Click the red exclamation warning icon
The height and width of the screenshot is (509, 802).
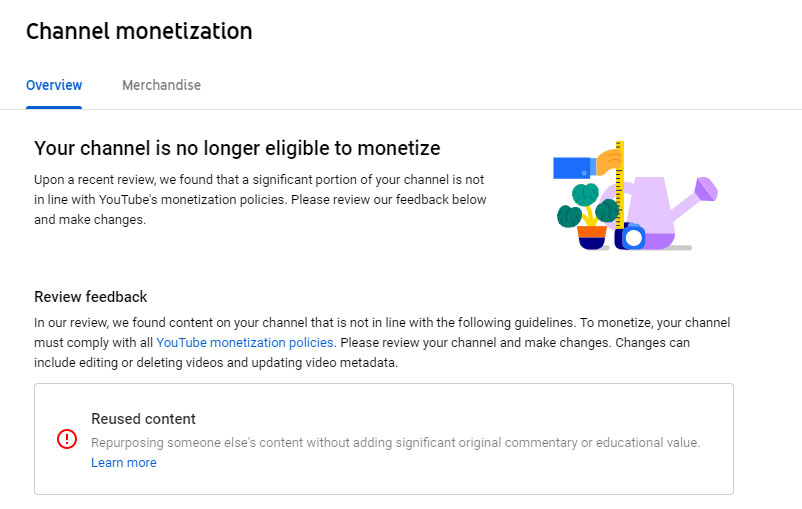[67, 439]
